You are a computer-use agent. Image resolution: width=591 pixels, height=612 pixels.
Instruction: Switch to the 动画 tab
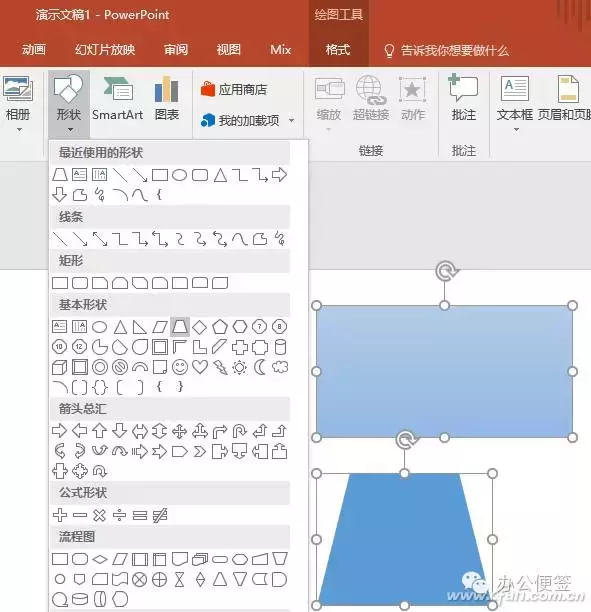tap(34, 50)
